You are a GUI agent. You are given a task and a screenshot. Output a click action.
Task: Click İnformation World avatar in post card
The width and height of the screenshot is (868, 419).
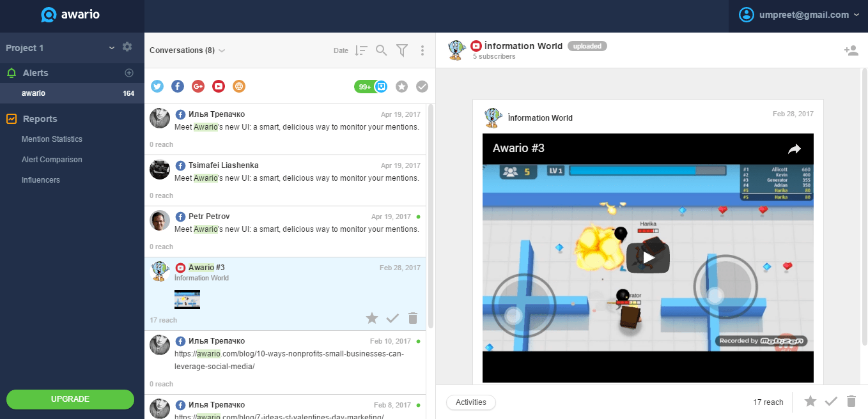pyautogui.click(x=492, y=118)
